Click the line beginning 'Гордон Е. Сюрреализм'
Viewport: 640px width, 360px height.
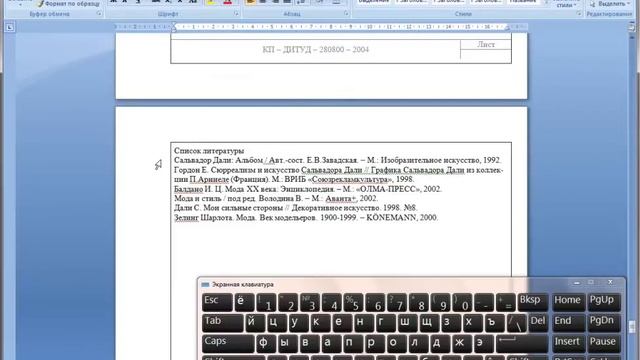(x=339, y=170)
